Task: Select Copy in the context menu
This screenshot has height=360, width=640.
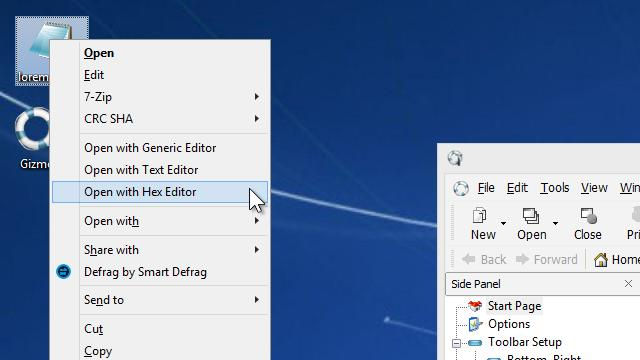Action: pyautogui.click(x=160, y=351)
